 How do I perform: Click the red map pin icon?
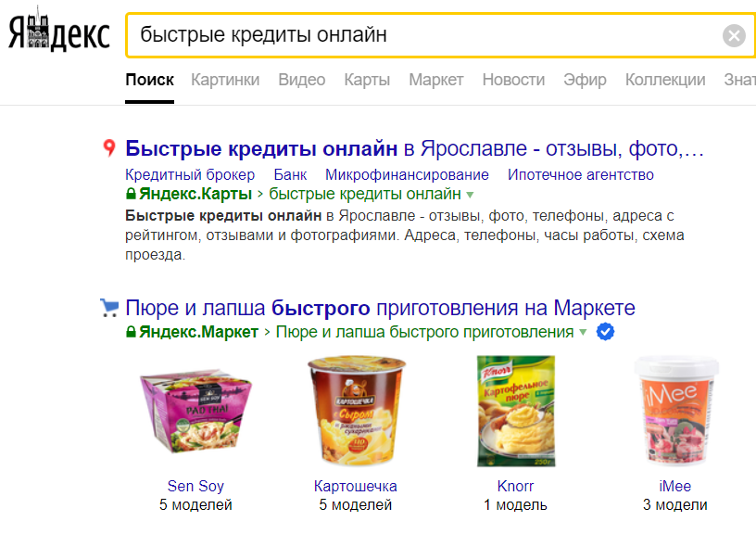pyautogui.click(x=108, y=147)
